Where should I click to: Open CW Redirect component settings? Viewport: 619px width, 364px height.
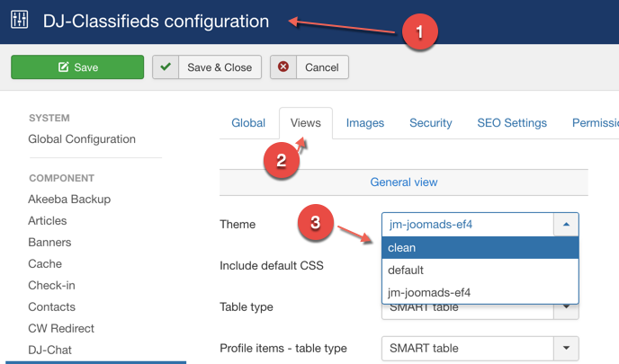pyautogui.click(x=61, y=329)
